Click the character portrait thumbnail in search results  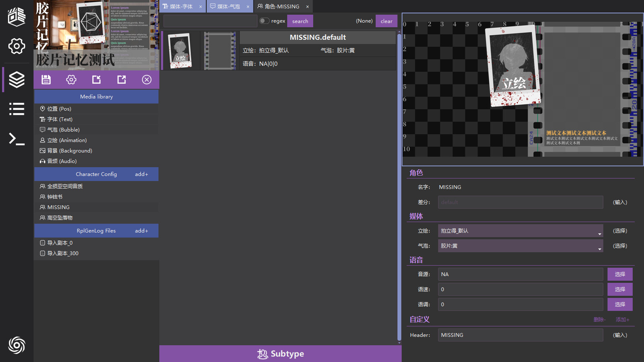pos(180,50)
